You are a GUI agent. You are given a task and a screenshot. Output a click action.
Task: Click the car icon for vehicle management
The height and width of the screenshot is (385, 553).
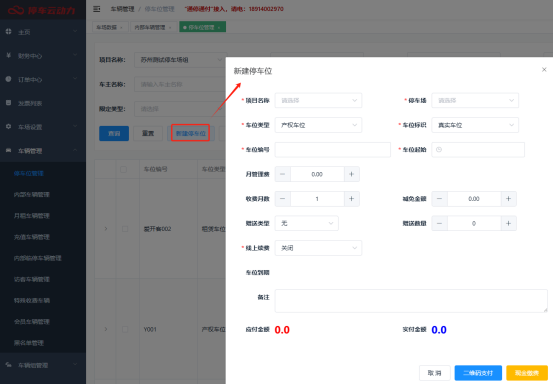point(8,150)
